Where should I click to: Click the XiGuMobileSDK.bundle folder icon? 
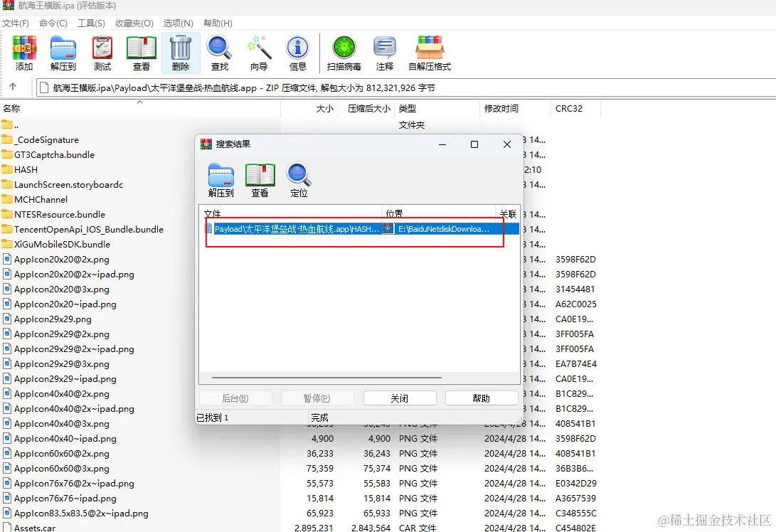[7, 244]
